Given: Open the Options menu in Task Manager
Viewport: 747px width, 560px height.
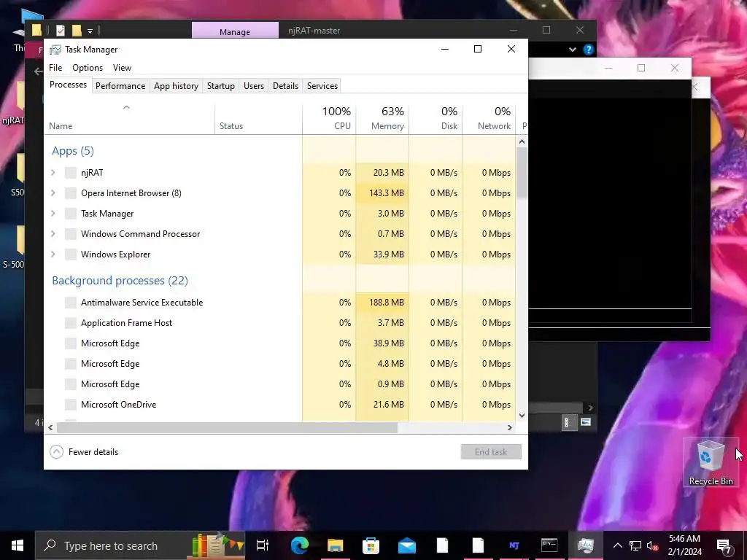Looking at the screenshot, I should click(88, 68).
